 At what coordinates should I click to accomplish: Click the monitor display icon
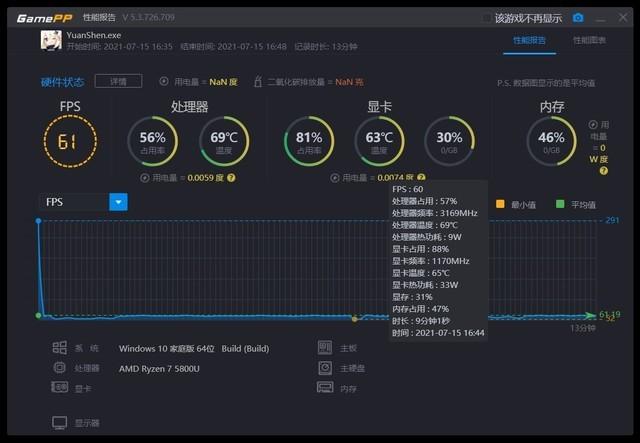60,423
